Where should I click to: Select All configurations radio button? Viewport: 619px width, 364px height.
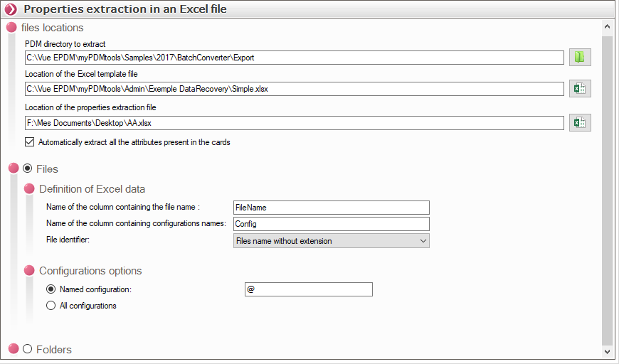pyautogui.click(x=51, y=306)
